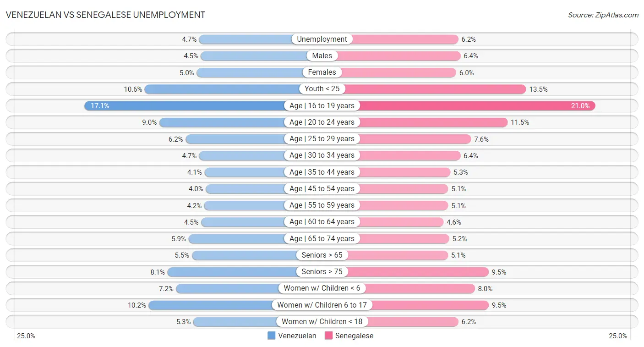Click the Age | 65 to 74 years label
Screen dimensions: 644x347
pyautogui.click(x=322, y=238)
